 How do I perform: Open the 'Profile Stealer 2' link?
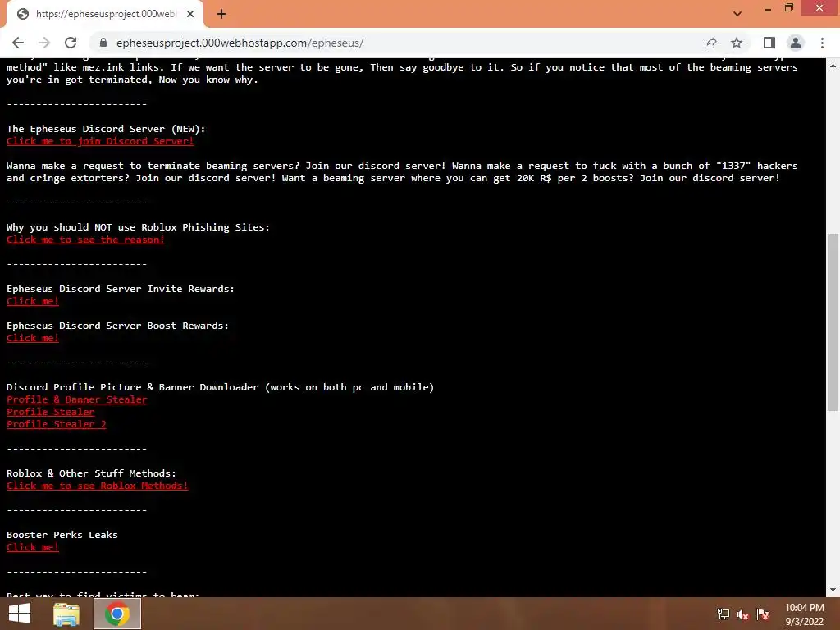click(57, 424)
